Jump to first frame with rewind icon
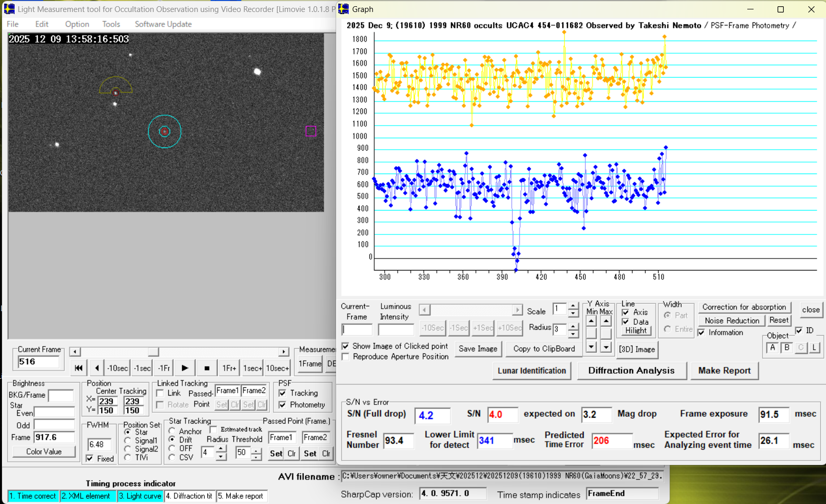 [78, 368]
